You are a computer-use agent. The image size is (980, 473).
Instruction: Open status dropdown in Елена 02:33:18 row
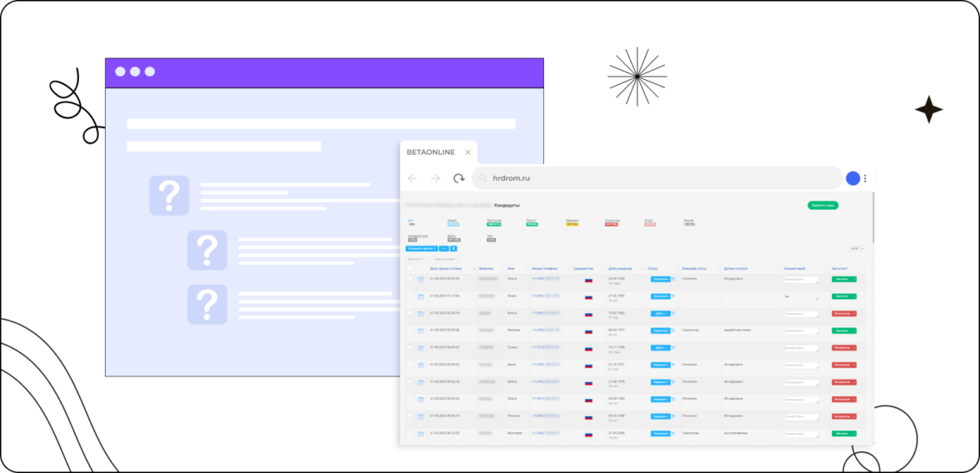661,314
